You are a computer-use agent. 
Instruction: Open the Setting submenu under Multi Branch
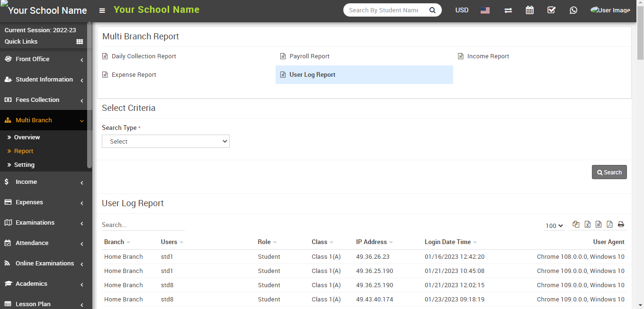pos(24,165)
